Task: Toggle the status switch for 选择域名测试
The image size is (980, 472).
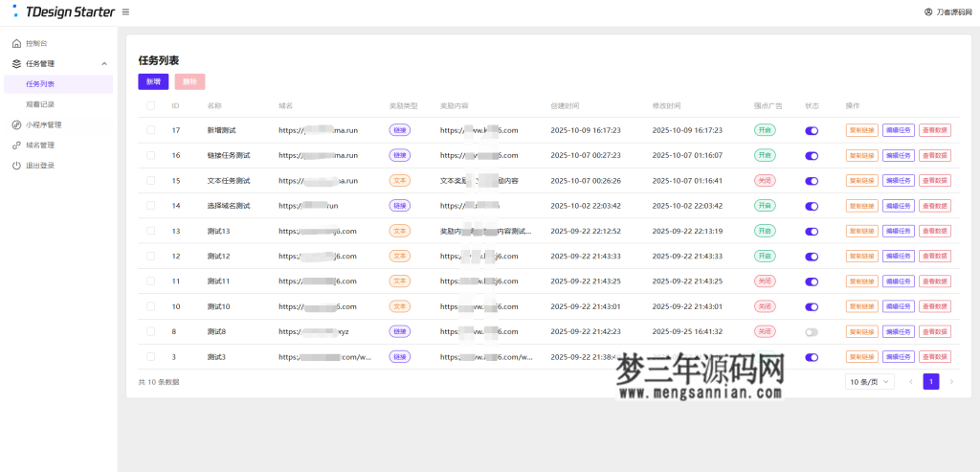Action: (x=812, y=206)
